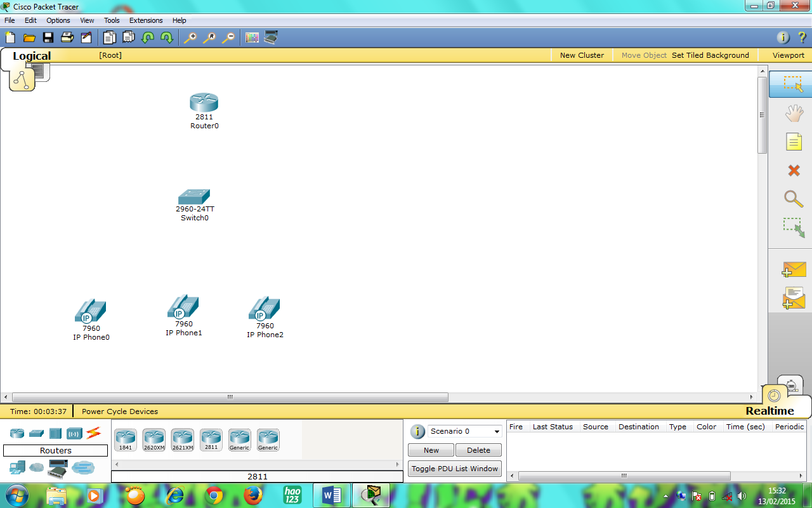
Task: Choose the 1841 router model
Action: (x=125, y=439)
